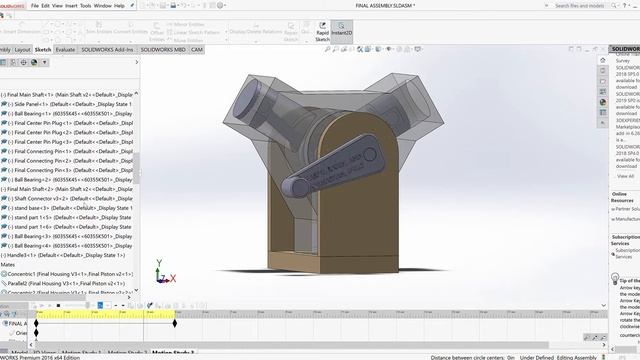The image size is (640, 360).
Task: Click the Trim Entities tool
Action: click(x=99, y=31)
